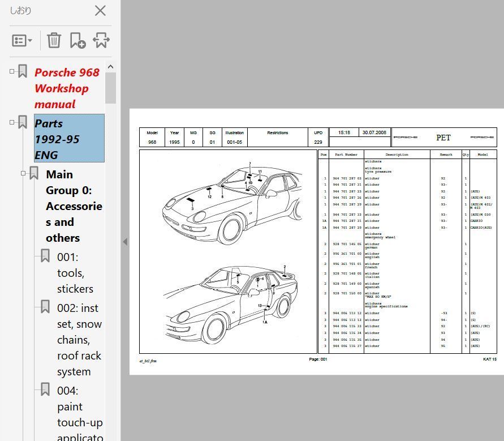Image resolution: width=504 pixels, height=441 pixels.
Task: Click bookmark icon beside 001: tools, stickers
Action: (45, 256)
